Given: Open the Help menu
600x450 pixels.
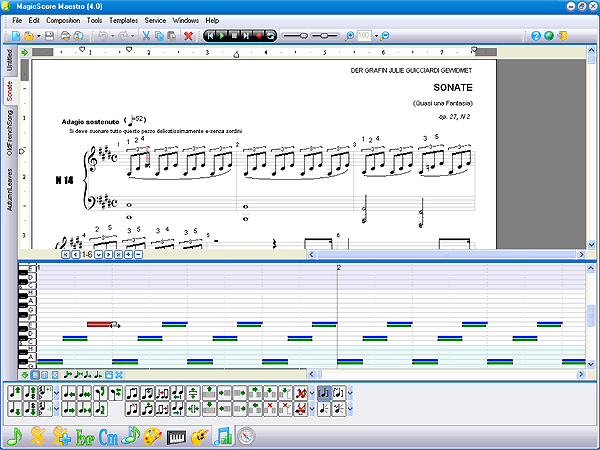Looking at the screenshot, I should pyautogui.click(x=212, y=20).
